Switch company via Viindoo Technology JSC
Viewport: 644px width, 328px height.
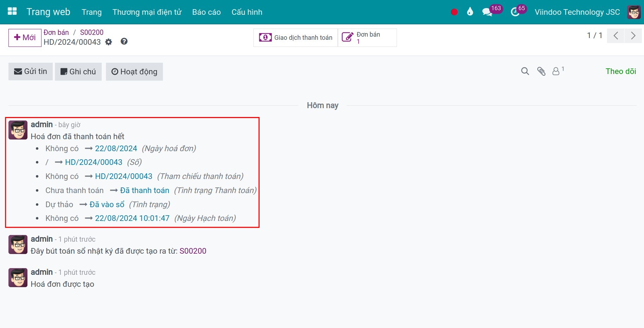[577, 12]
